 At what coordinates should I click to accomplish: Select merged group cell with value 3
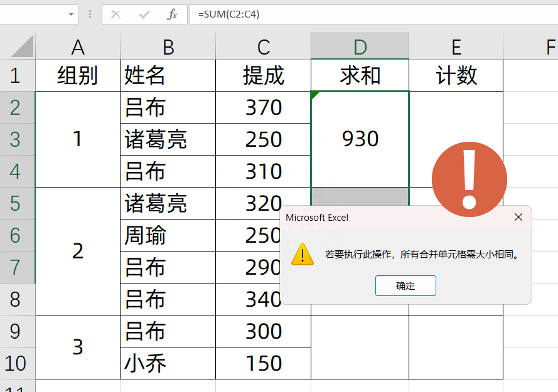(78, 347)
